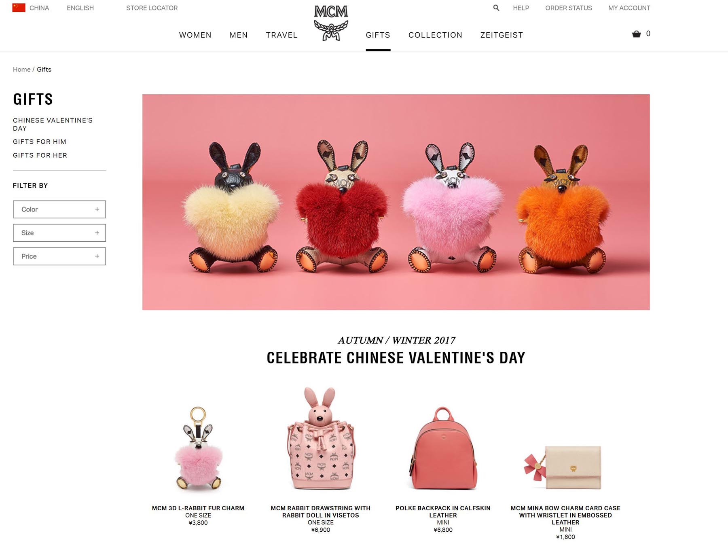Open Chinese Valentine's Day category
728x560 pixels.
pos(53,124)
